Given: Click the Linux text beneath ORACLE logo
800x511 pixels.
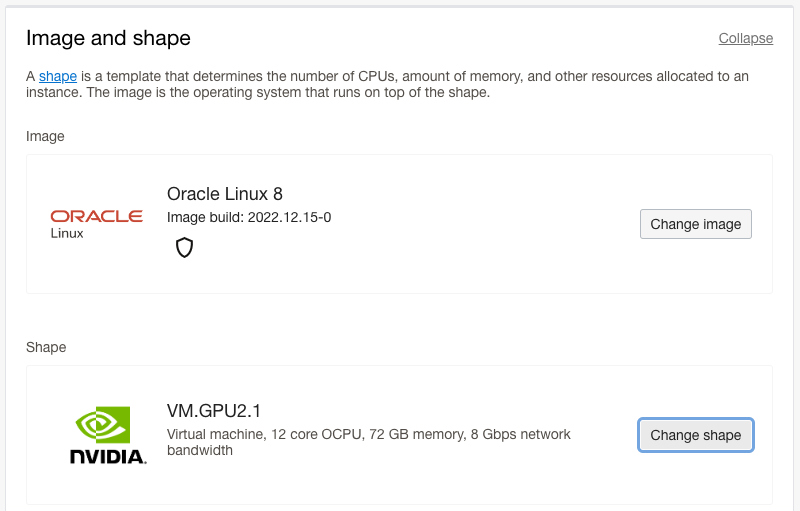Looking at the screenshot, I should (67, 234).
